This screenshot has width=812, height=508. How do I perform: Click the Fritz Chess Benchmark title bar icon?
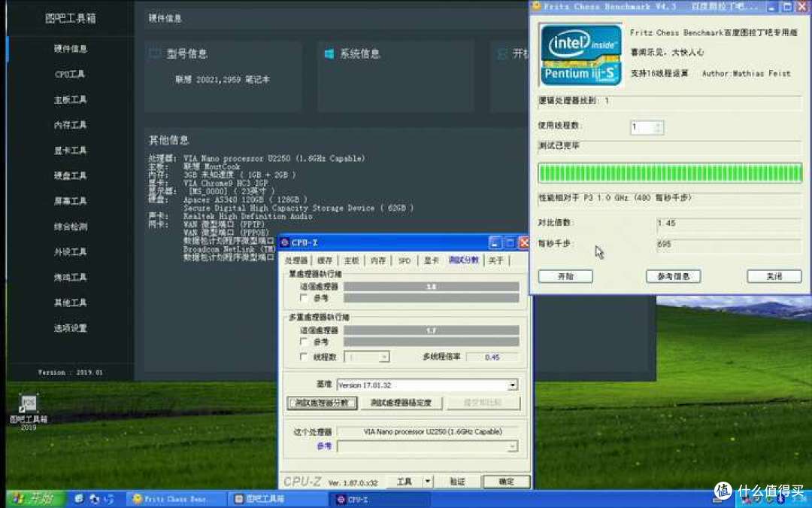[537, 6]
